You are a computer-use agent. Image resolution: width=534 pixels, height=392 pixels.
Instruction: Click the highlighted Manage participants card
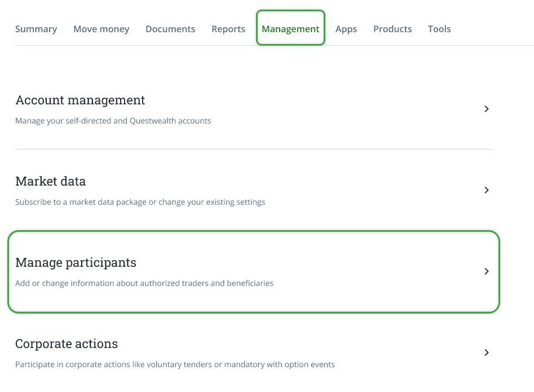click(x=254, y=271)
